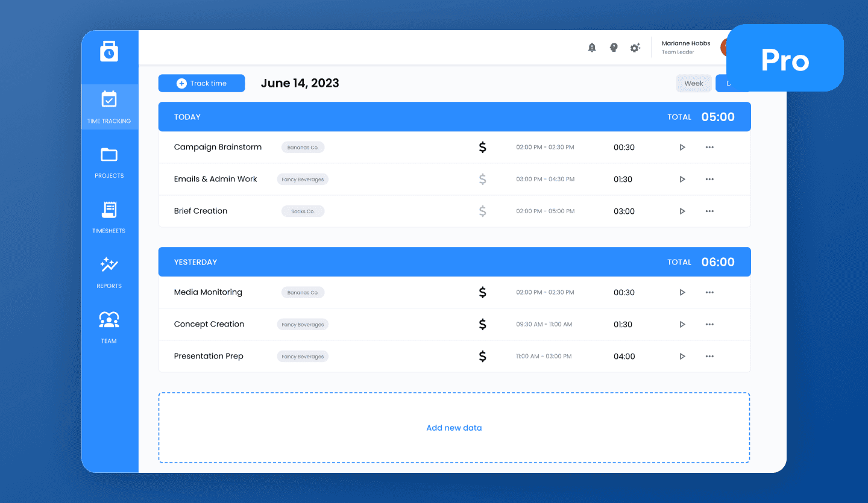This screenshot has width=868, height=503.
Task: Open the settings gear icon
Action: point(635,48)
